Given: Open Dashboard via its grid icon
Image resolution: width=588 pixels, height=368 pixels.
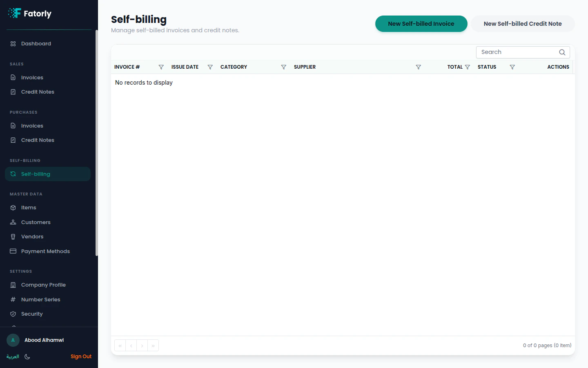Looking at the screenshot, I should (x=13, y=44).
